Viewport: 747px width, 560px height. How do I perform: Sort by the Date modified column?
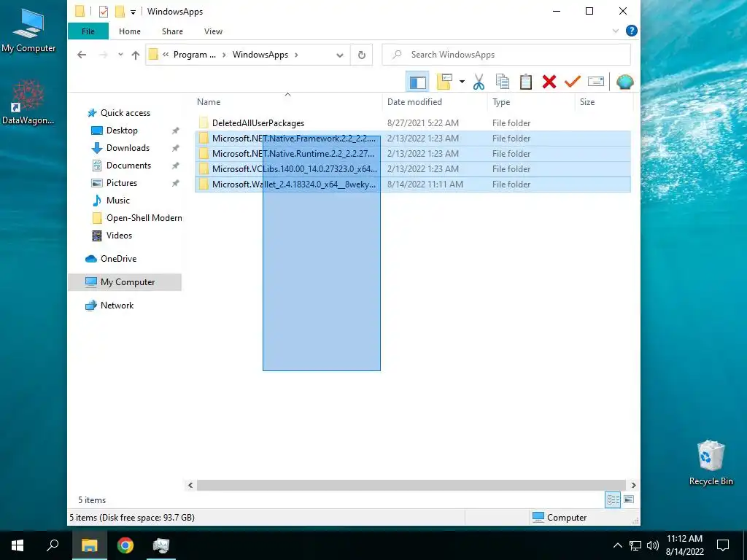(414, 102)
